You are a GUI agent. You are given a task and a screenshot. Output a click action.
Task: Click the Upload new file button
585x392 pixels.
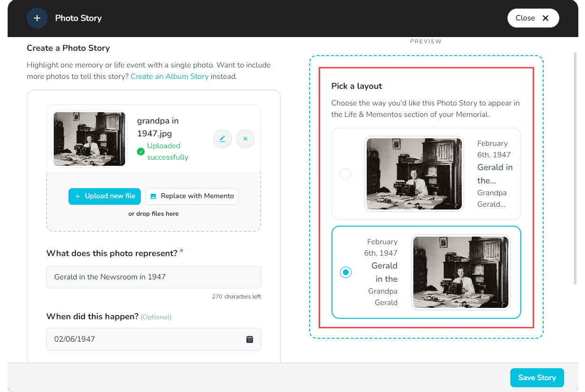point(104,196)
